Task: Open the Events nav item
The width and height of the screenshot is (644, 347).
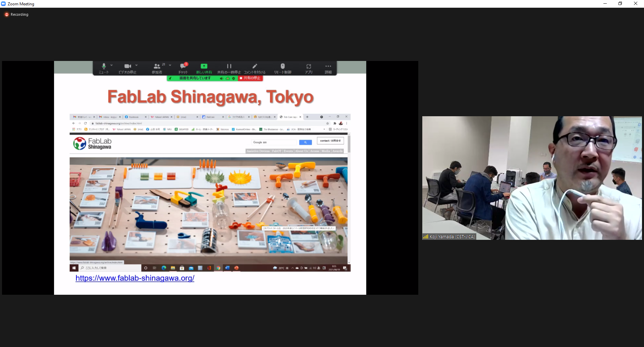Action: point(288,151)
